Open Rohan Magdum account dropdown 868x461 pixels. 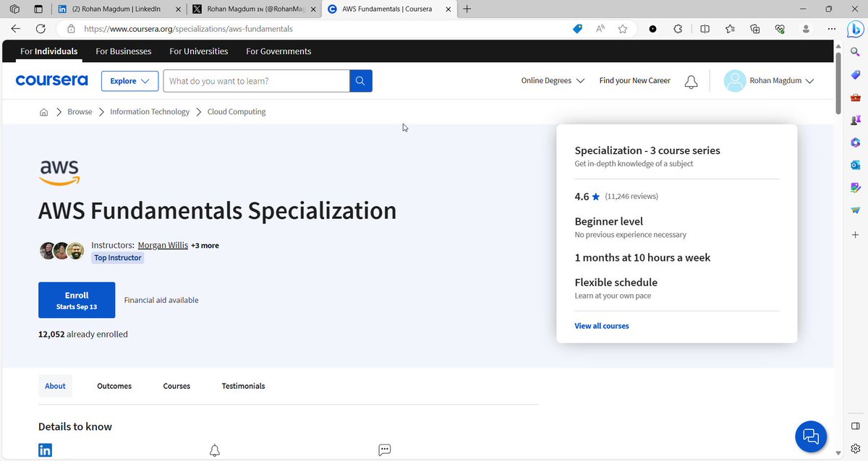pos(768,81)
